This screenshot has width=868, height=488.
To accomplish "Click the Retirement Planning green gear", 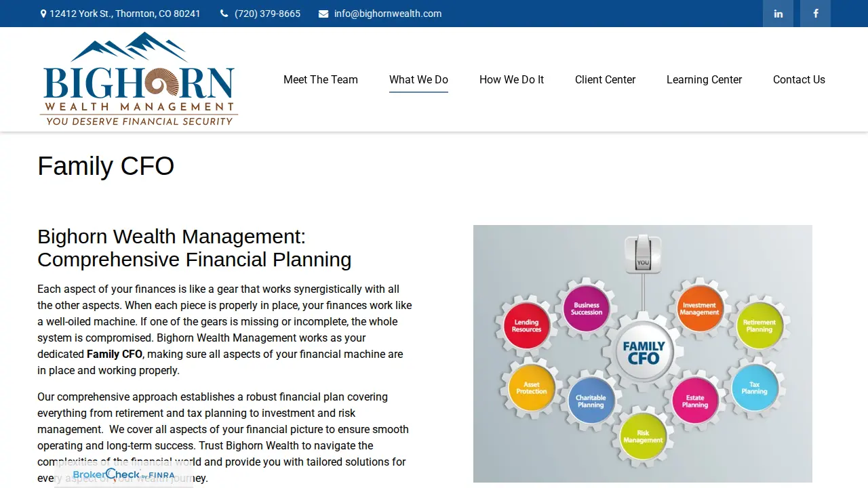I will [x=759, y=326].
